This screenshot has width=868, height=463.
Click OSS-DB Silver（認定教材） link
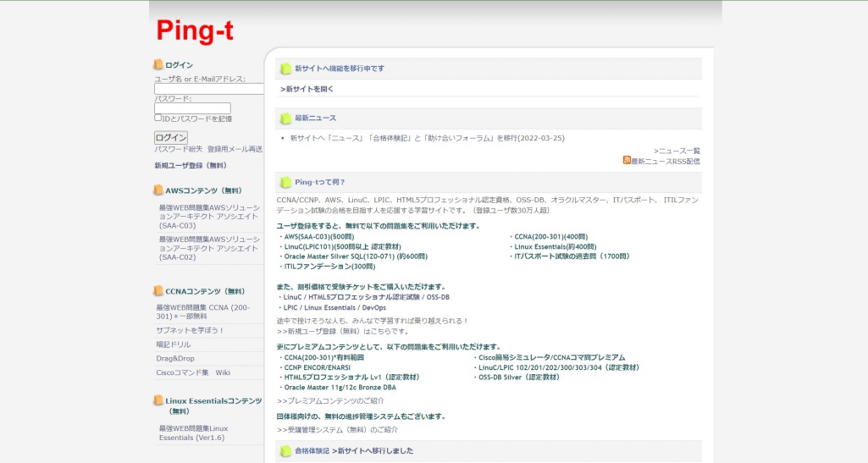coord(519,378)
